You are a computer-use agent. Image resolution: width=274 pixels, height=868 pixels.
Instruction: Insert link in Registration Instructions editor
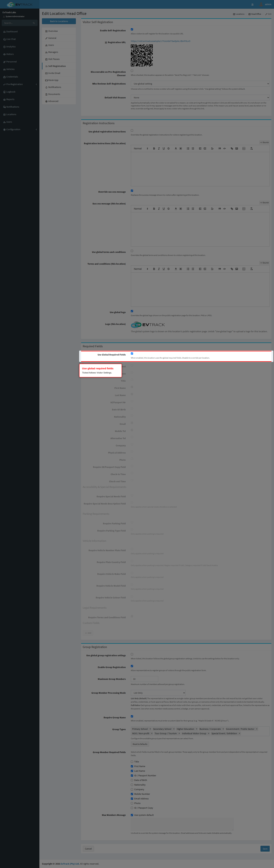coord(232,149)
